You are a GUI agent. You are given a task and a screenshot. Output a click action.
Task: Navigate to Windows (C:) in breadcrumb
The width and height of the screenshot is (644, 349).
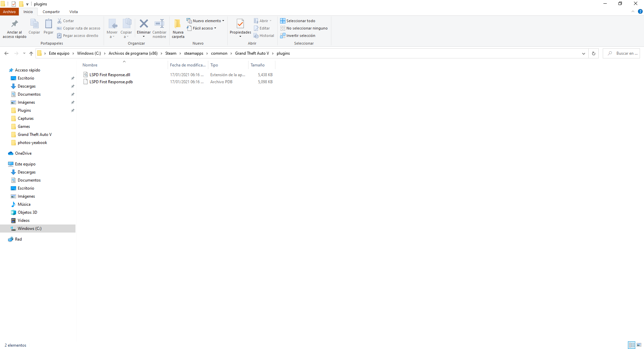pos(89,53)
